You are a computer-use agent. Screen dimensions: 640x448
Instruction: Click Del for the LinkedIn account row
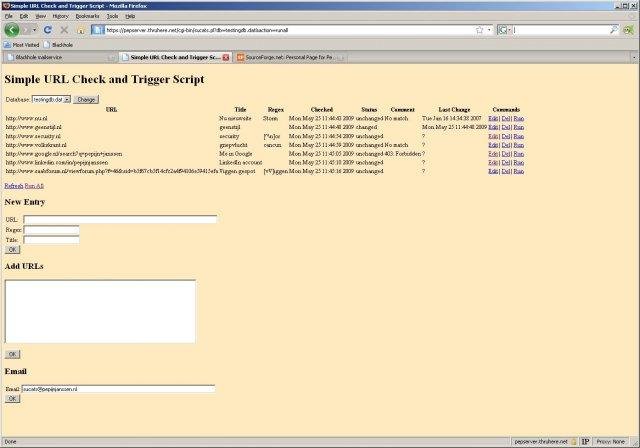(x=506, y=162)
